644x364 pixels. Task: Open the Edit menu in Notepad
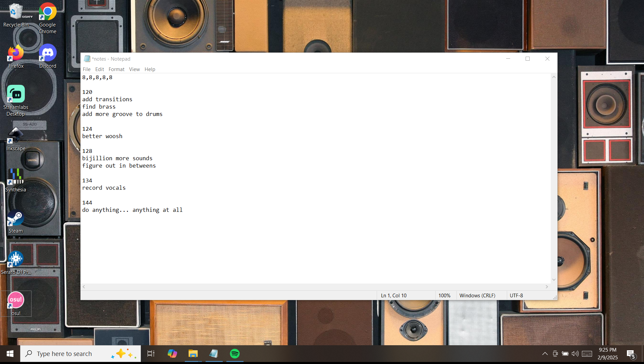(99, 69)
